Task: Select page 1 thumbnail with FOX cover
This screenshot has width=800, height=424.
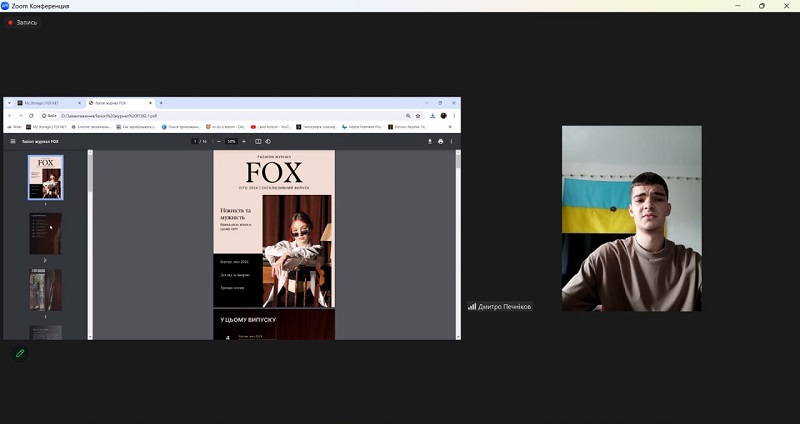Action: click(x=45, y=178)
